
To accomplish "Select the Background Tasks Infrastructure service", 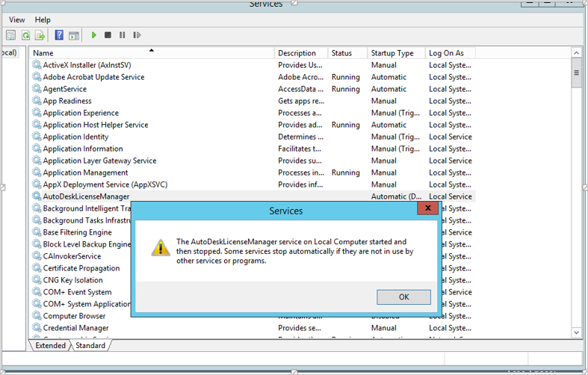I will pyautogui.click(x=81, y=220).
